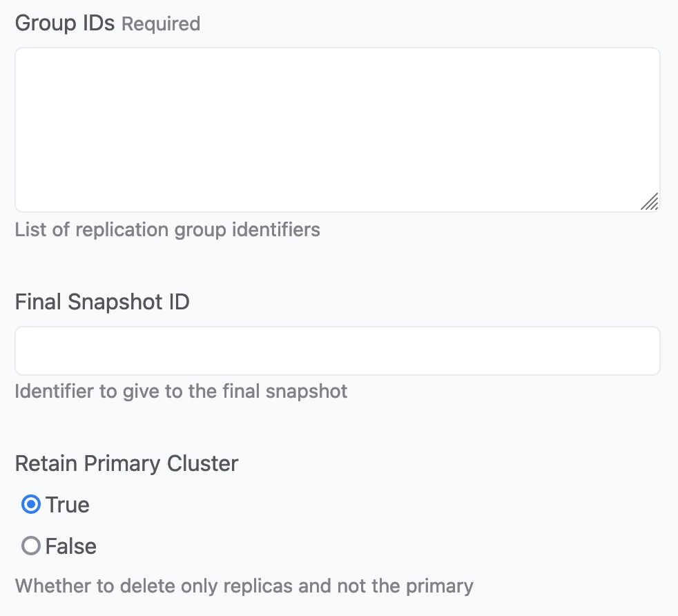
Task: Click inside the Group IDs text area
Action: tap(337, 128)
